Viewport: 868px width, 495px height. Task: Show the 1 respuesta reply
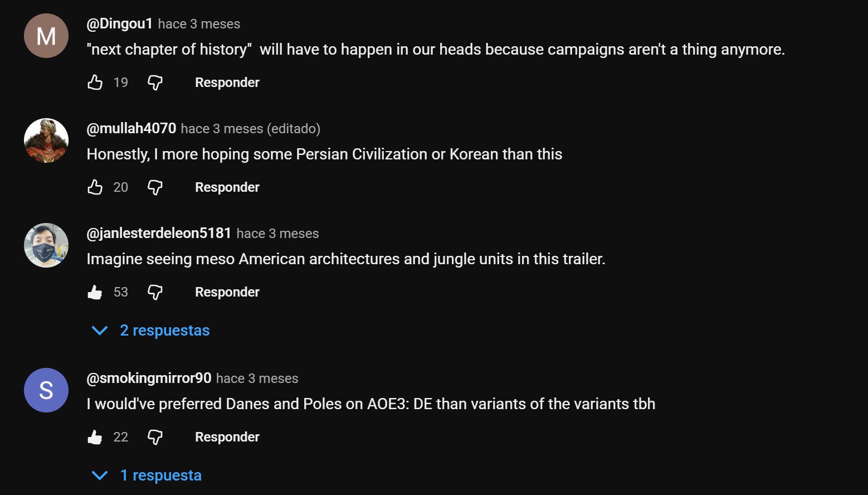[160, 475]
